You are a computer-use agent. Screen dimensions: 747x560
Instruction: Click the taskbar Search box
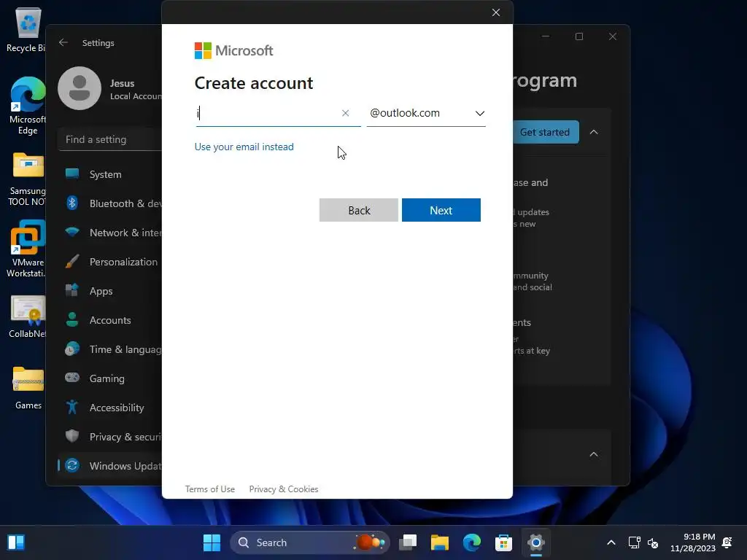pos(309,542)
